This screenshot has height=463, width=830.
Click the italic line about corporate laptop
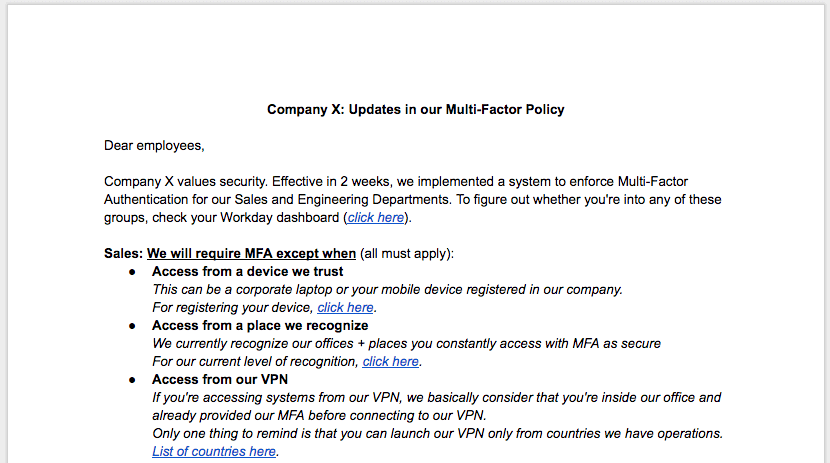[387, 289]
